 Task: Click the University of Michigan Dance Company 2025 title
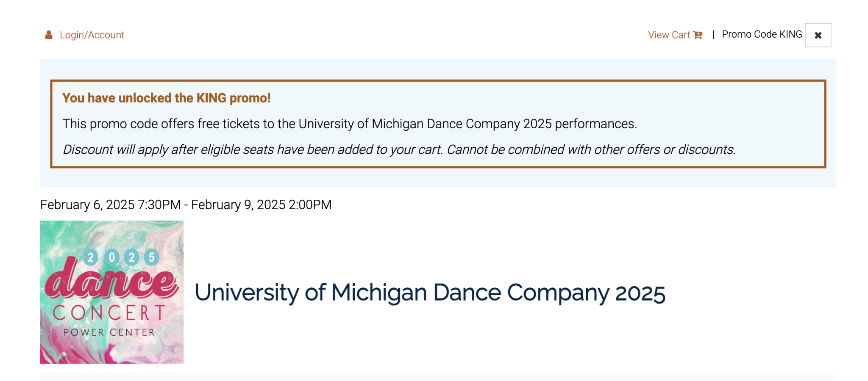[430, 293]
